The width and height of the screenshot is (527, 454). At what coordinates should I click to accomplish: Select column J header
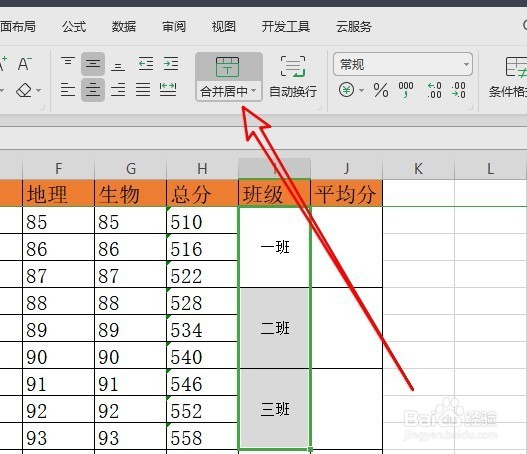tap(347, 168)
